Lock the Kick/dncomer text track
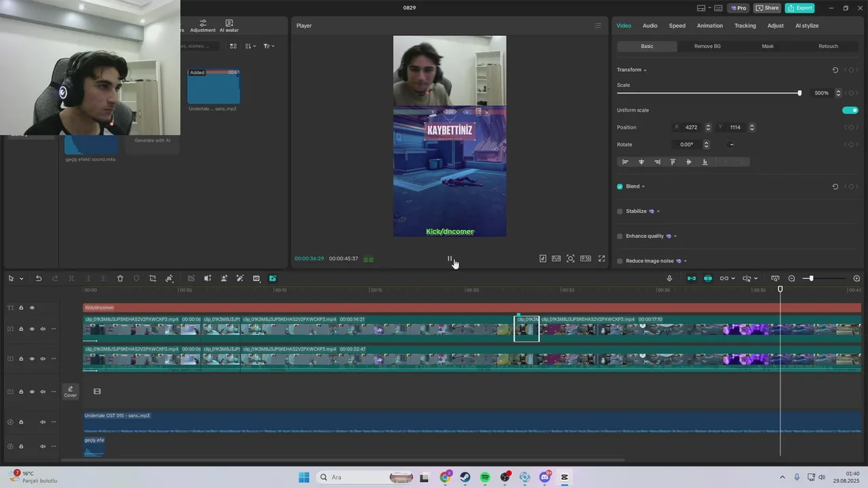The width and height of the screenshot is (868, 488). (x=21, y=308)
